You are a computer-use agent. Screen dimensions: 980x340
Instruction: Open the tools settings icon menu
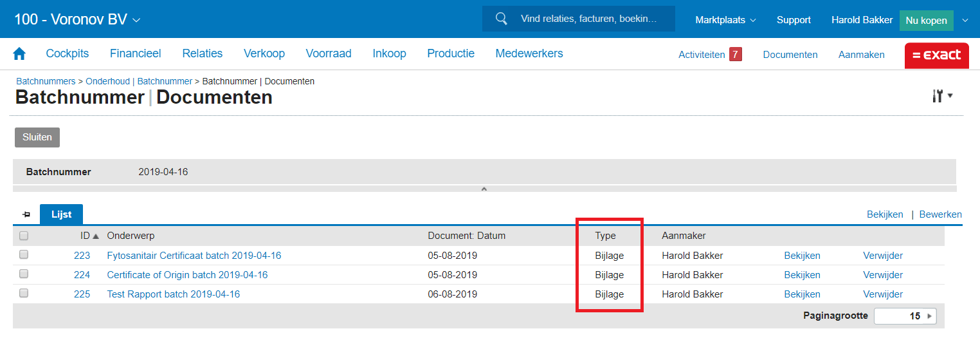(x=941, y=96)
